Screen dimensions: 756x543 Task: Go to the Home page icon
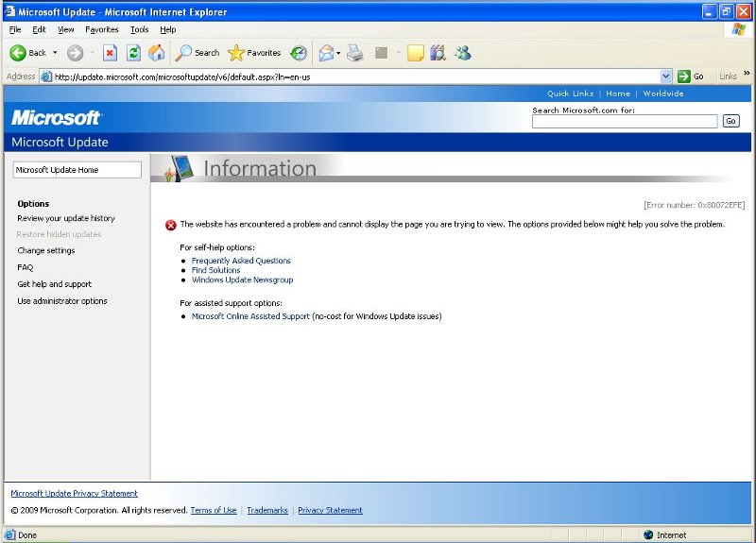coord(157,53)
